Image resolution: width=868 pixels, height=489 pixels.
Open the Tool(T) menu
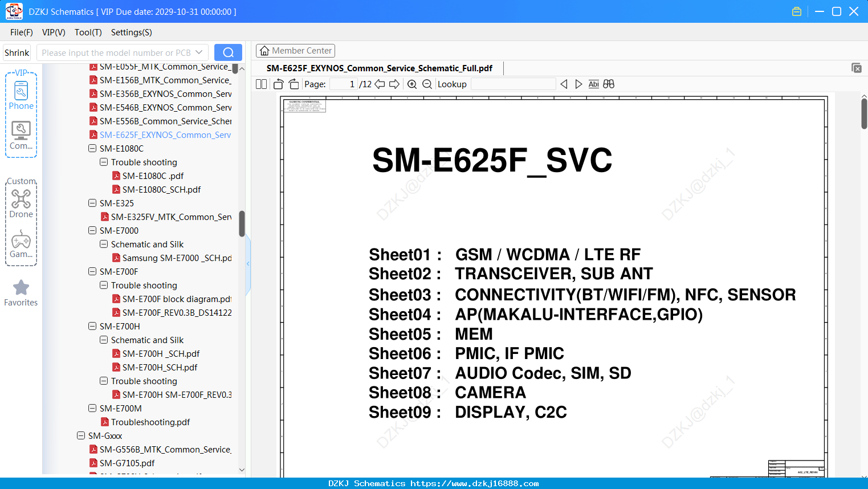(88, 32)
